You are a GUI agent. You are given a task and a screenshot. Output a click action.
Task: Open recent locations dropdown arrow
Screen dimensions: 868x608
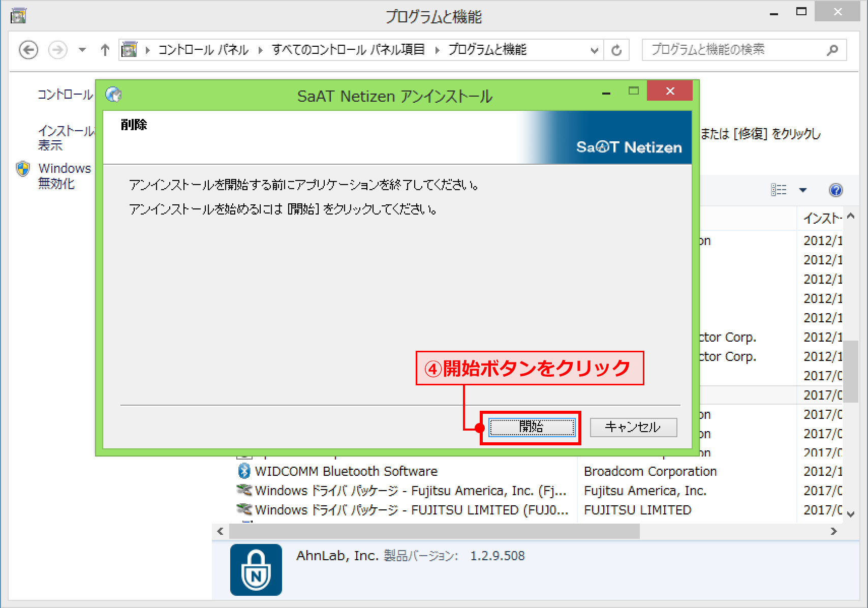pos(82,50)
